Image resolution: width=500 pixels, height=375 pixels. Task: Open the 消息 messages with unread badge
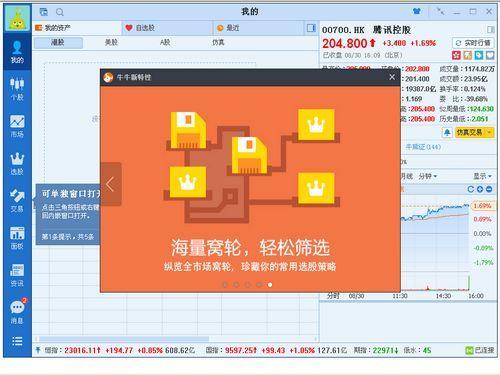(x=17, y=312)
